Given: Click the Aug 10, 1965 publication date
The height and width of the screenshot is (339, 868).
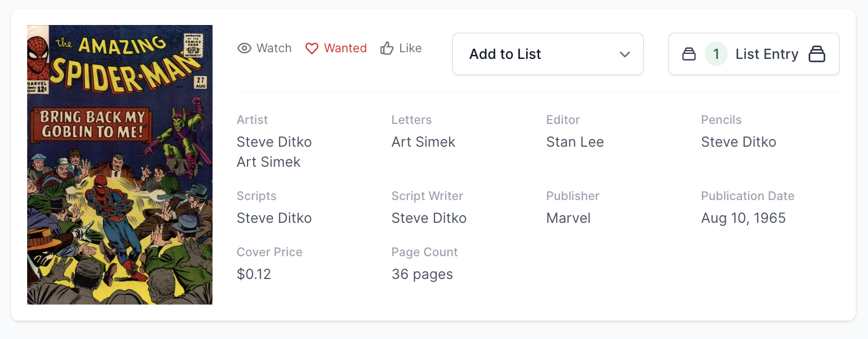Looking at the screenshot, I should pyautogui.click(x=743, y=218).
